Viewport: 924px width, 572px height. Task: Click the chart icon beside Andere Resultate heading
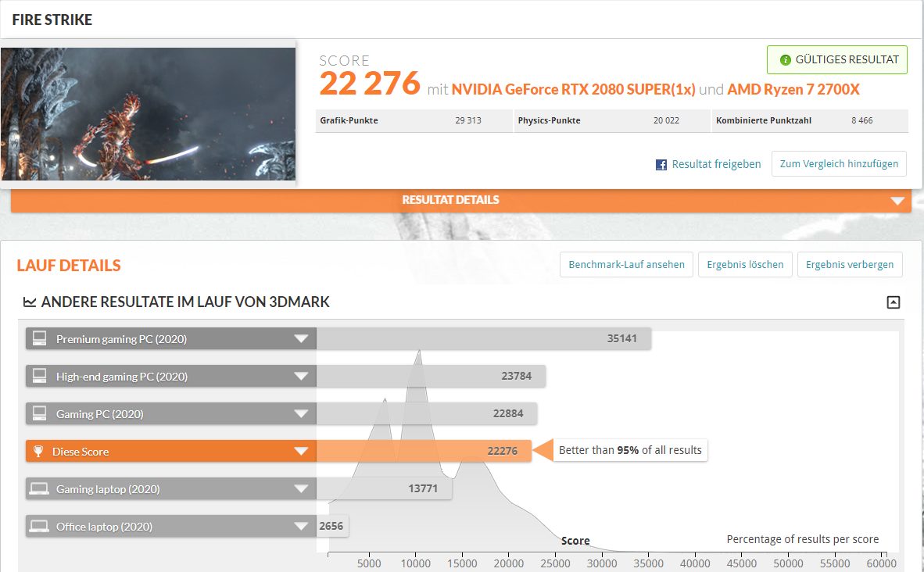29,302
